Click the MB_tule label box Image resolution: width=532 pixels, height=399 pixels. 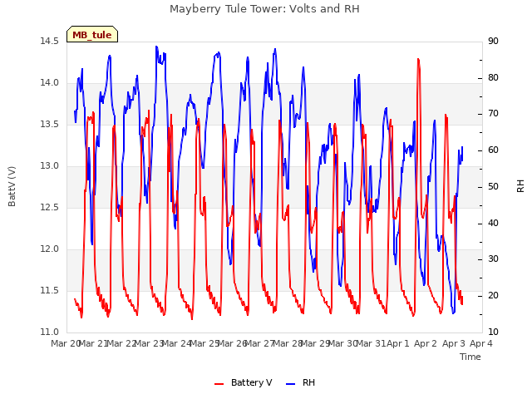pos(92,34)
